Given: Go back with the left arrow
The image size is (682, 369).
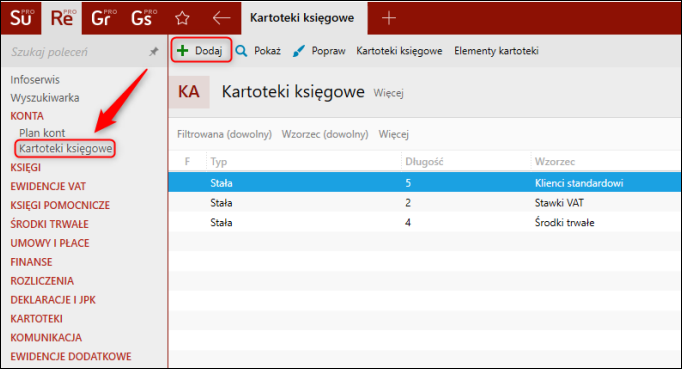Looking at the screenshot, I should (x=221, y=18).
